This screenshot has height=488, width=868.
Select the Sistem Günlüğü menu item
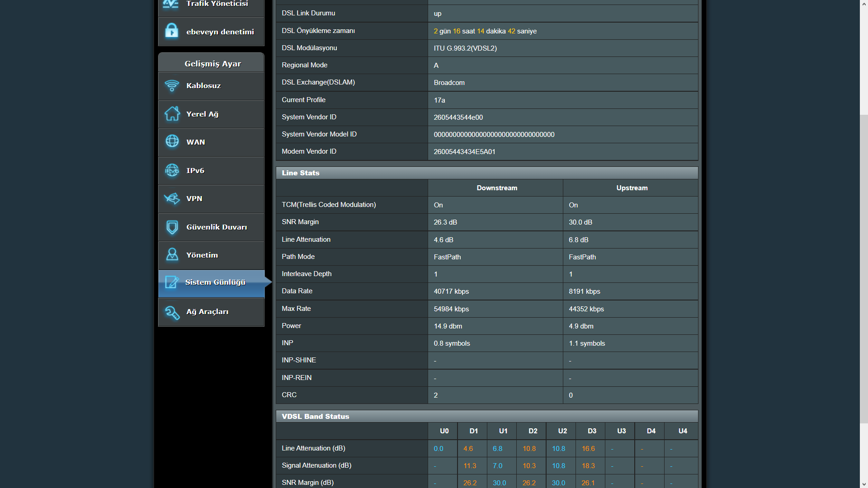[211, 283]
